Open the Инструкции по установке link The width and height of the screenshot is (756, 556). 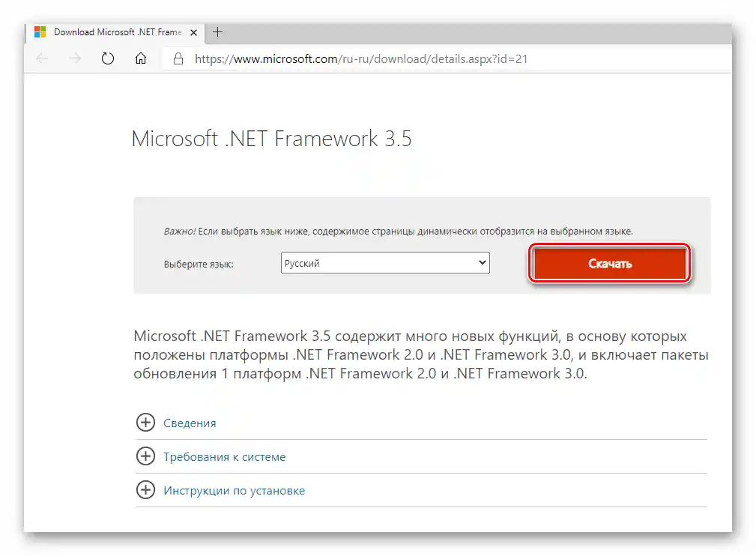click(234, 491)
